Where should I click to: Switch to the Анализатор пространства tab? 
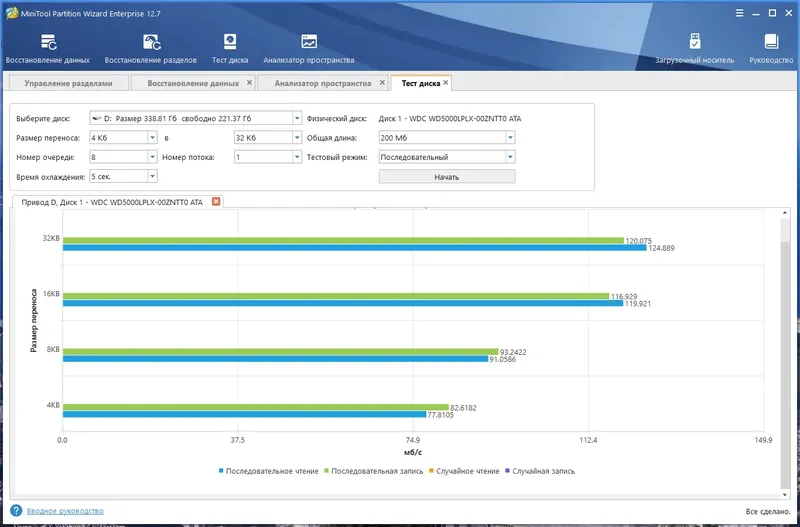click(x=322, y=83)
